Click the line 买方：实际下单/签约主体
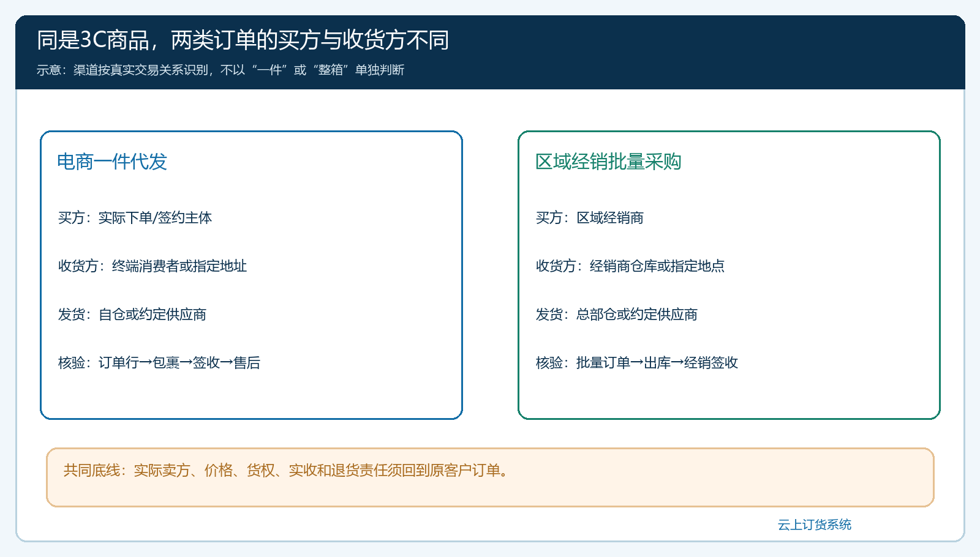This screenshot has width=980, height=557. [135, 218]
